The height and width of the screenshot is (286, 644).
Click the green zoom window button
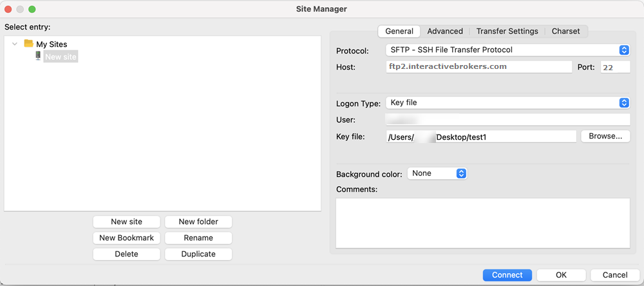(x=32, y=8)
